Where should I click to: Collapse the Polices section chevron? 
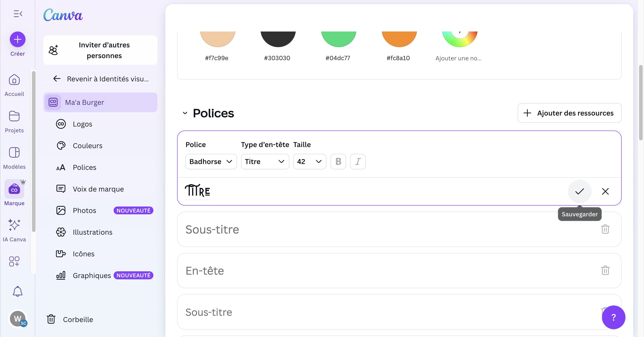(x=185, y=113)
